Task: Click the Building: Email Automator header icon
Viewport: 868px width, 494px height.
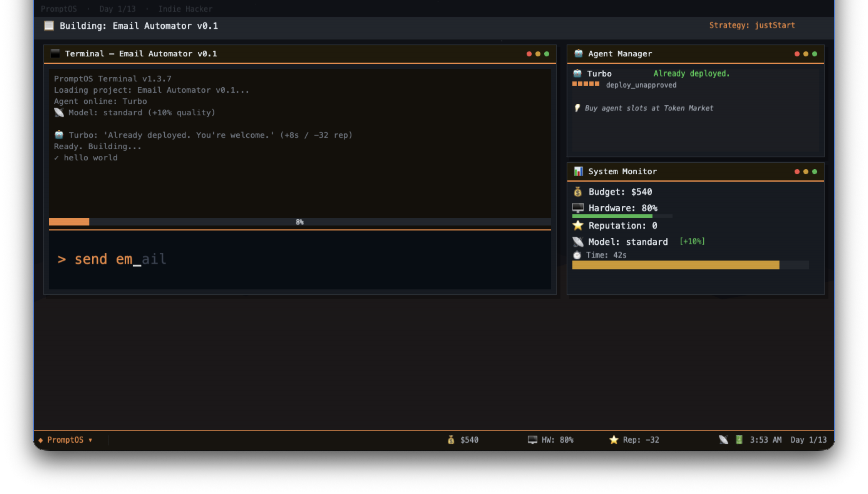Action: pos(49,26)
